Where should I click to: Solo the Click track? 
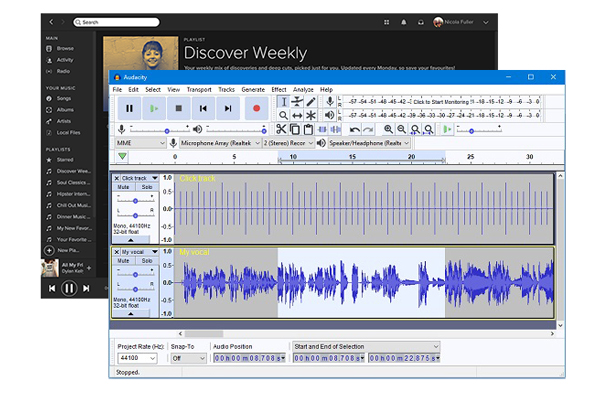click(147, 187)
